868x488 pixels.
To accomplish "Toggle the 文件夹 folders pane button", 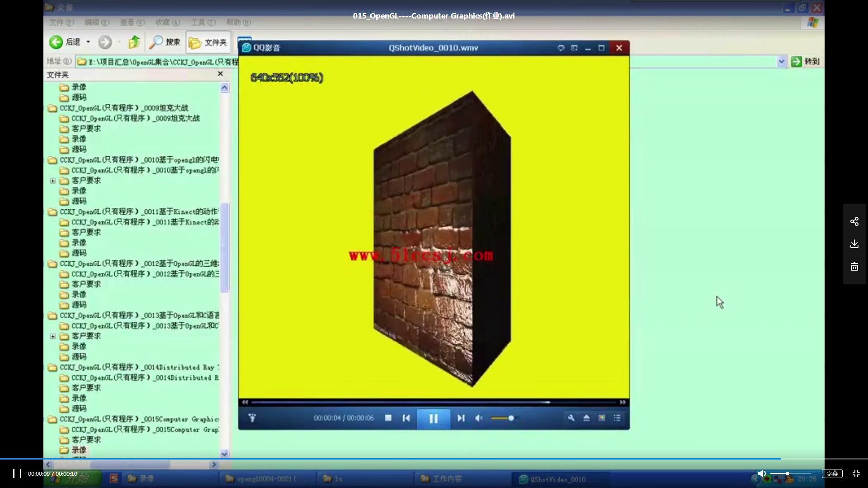I will (x=208, y=42).
